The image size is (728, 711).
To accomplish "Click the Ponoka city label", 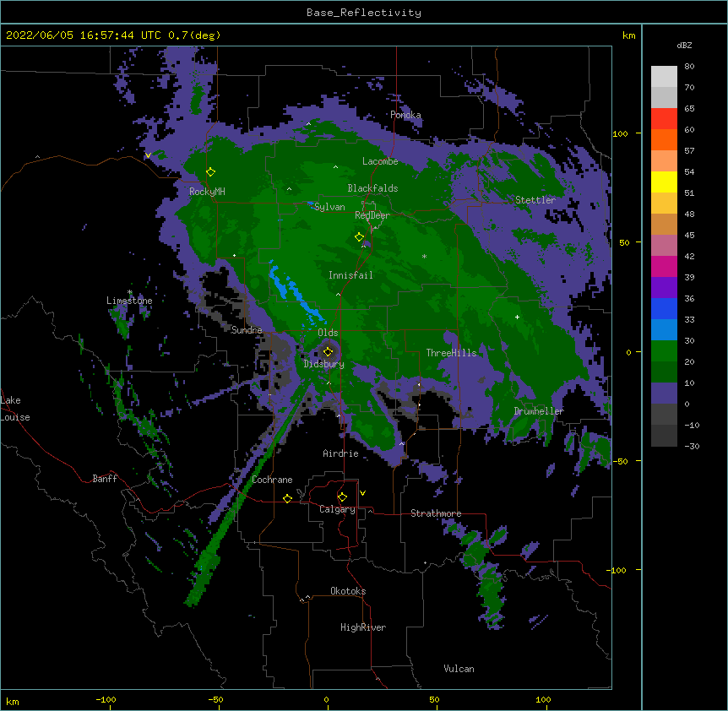I will tap(405, 115).
